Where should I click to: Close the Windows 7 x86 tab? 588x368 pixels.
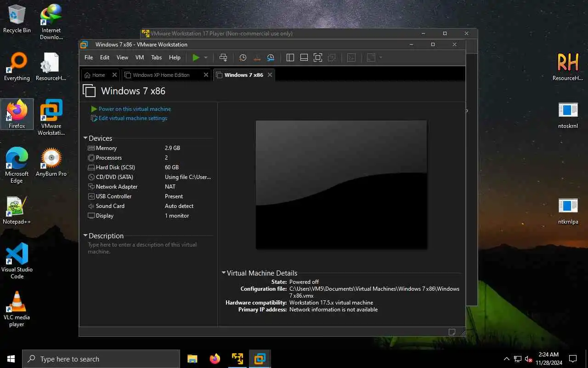[x=270, y=75]
